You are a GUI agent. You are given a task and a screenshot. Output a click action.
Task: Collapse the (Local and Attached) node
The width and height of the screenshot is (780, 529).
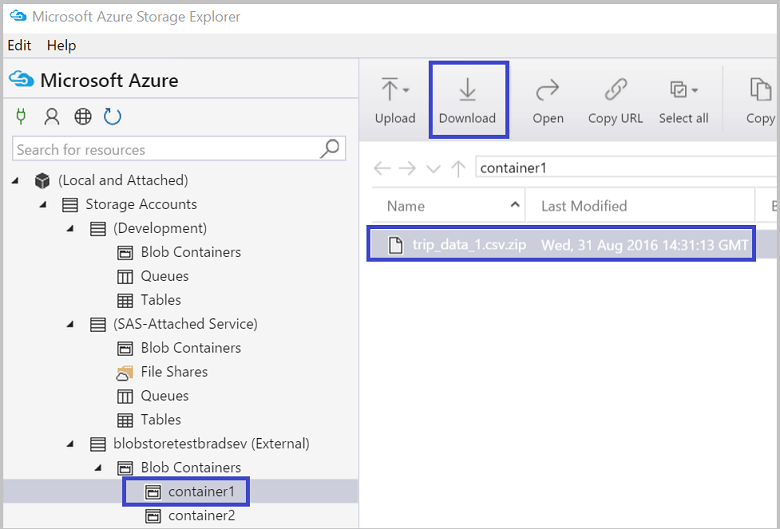(x=16, y=180)
